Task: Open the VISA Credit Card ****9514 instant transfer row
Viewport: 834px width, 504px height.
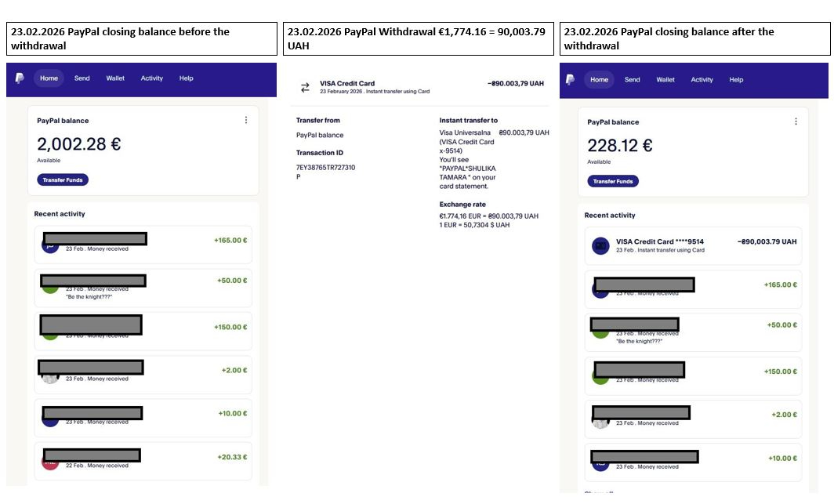Action: click(x=694, y=245)
